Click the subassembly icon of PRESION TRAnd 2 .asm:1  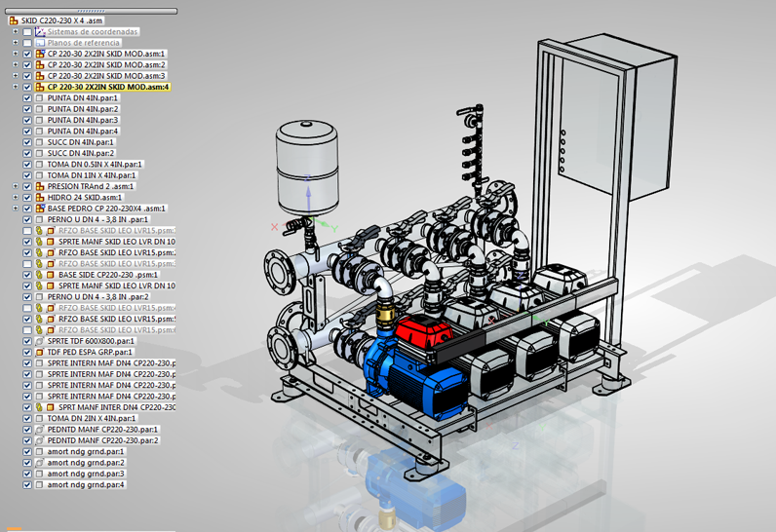point(40,186)
